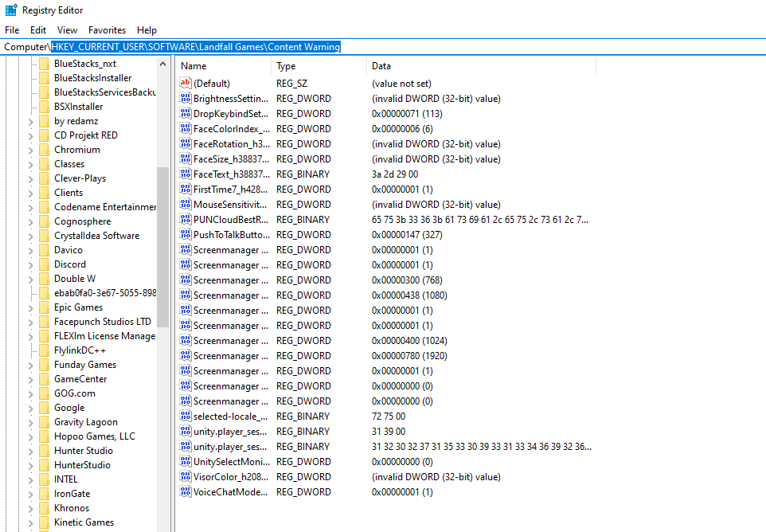Expand the Khronos key

pos(31,509)
